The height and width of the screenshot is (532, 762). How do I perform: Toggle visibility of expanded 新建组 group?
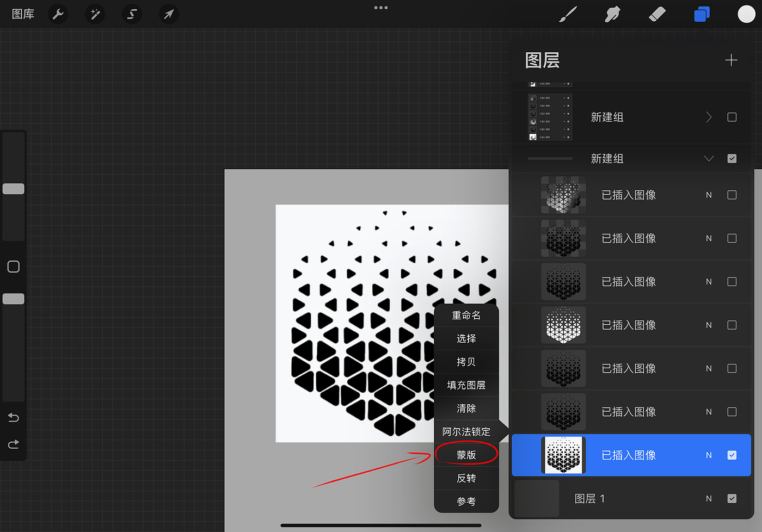(x=732, y=158)
